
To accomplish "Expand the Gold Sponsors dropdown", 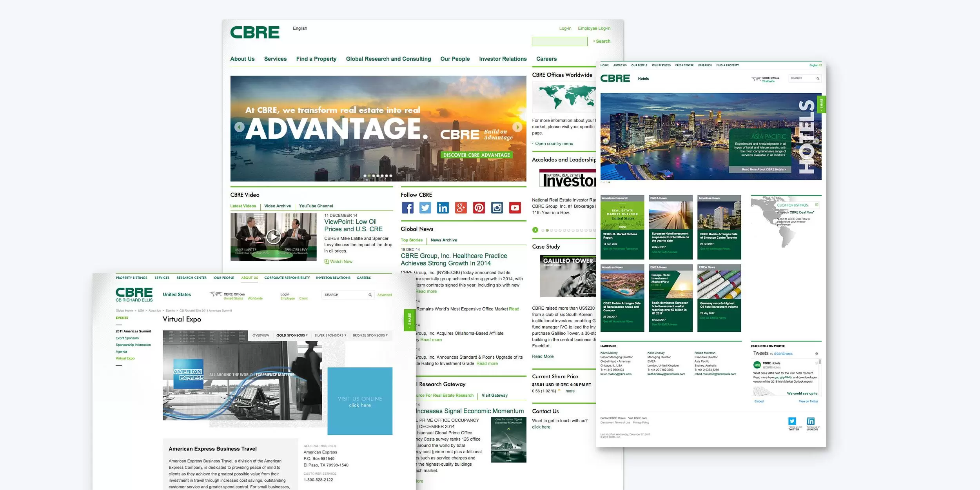I will (292, 336).
